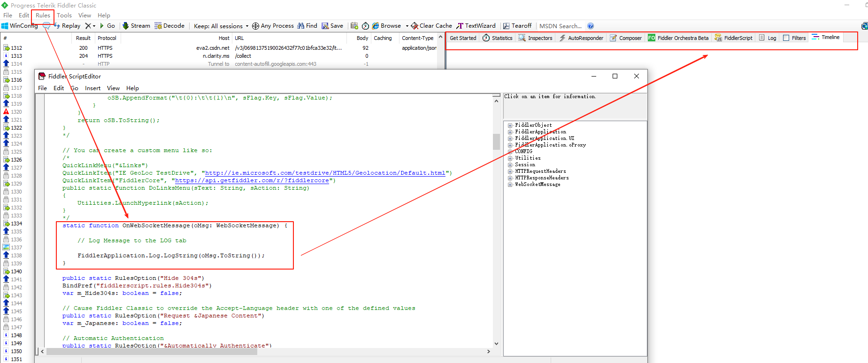Switch to the Timeline tab
The width and height of the screenshot is (868, 363).
[826, 37]
